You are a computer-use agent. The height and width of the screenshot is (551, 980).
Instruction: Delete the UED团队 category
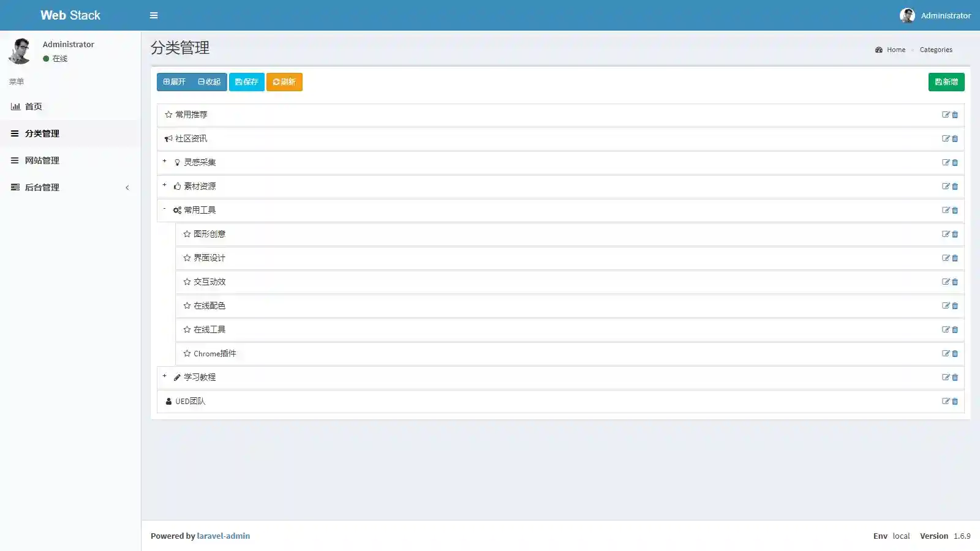pos(955,401)
